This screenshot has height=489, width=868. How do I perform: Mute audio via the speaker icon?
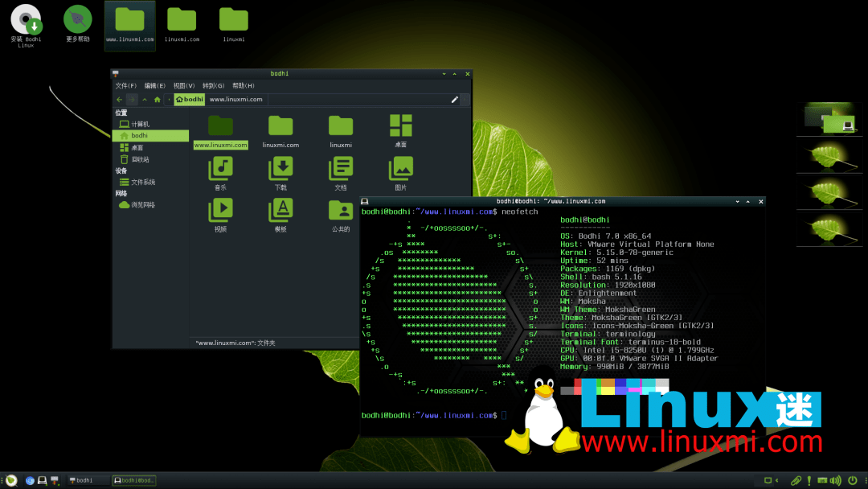(x=836, y=480)
